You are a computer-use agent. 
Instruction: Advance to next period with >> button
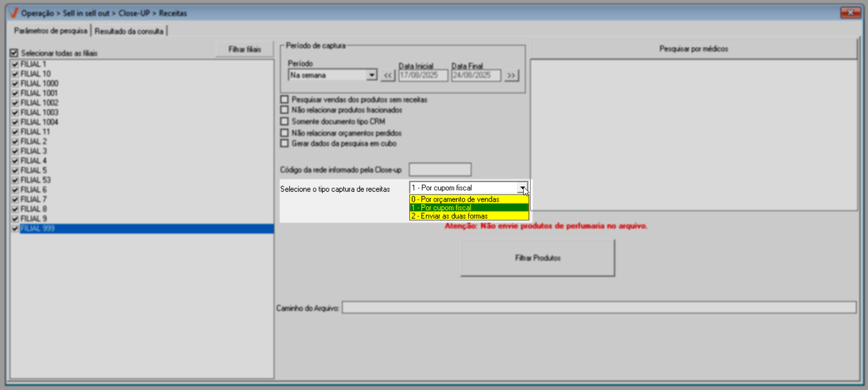[x=511, y=75]
